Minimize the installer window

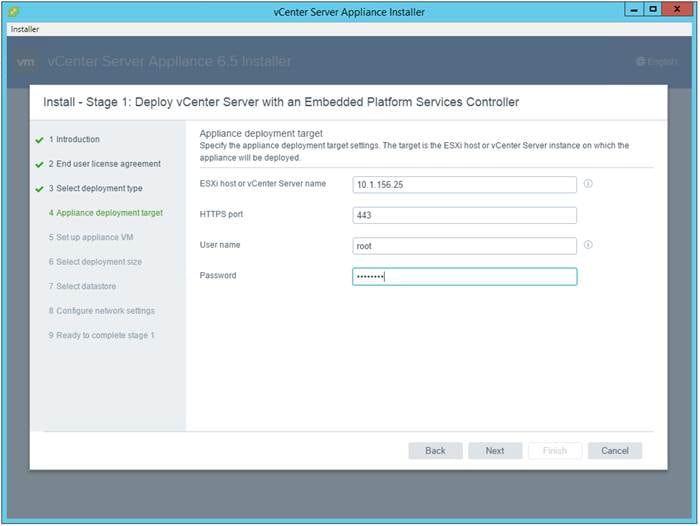pyautogui.click(x=634, y=9)
